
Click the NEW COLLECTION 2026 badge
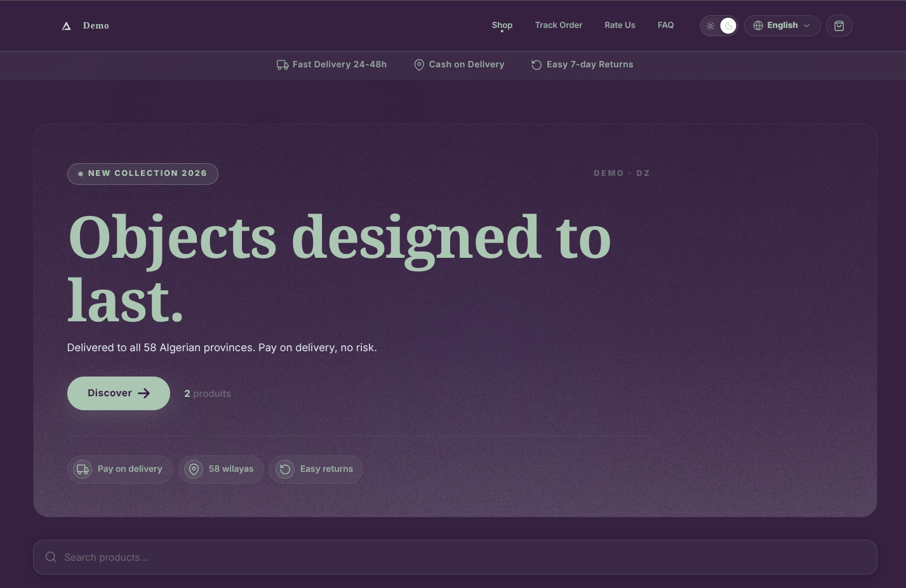(143, 173)
